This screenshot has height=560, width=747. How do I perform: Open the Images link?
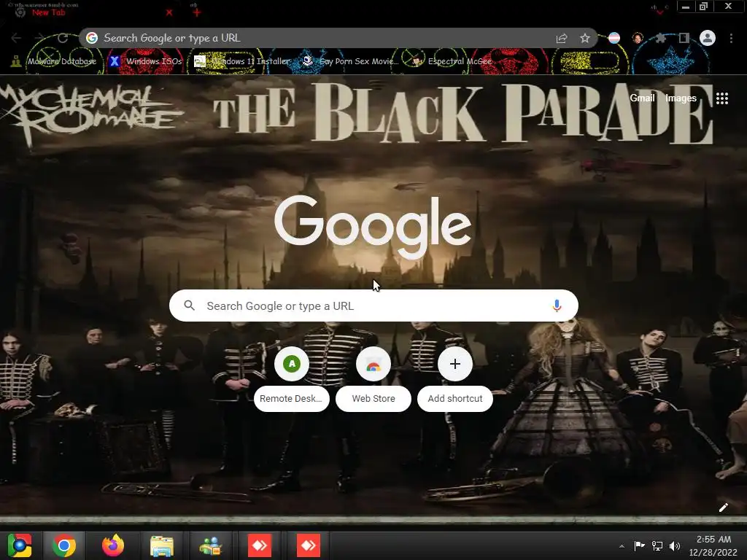681,98
